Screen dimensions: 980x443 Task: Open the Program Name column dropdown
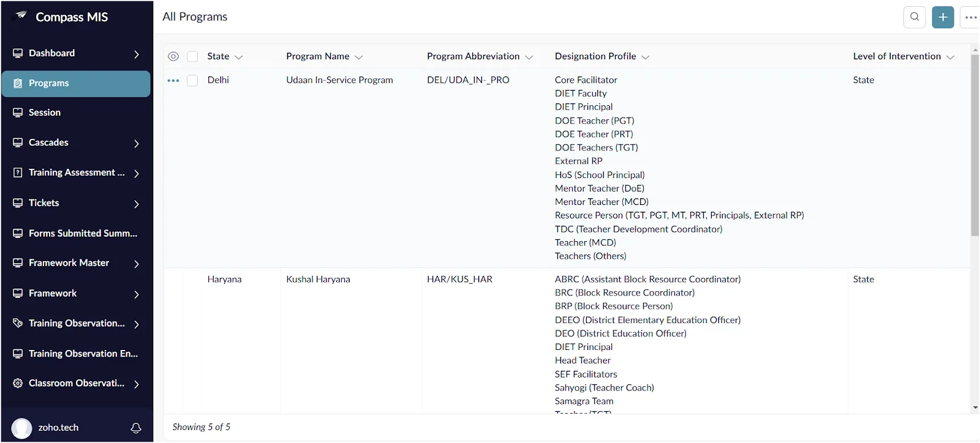(359, 57)
